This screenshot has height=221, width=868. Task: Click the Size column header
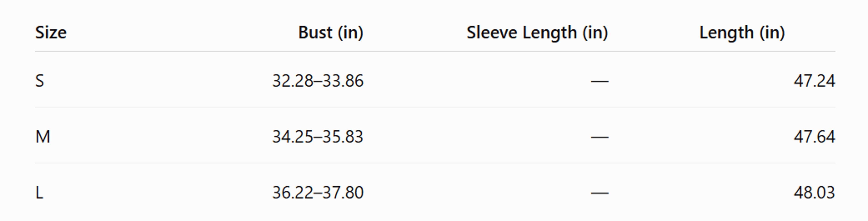(x=51, y=33)
